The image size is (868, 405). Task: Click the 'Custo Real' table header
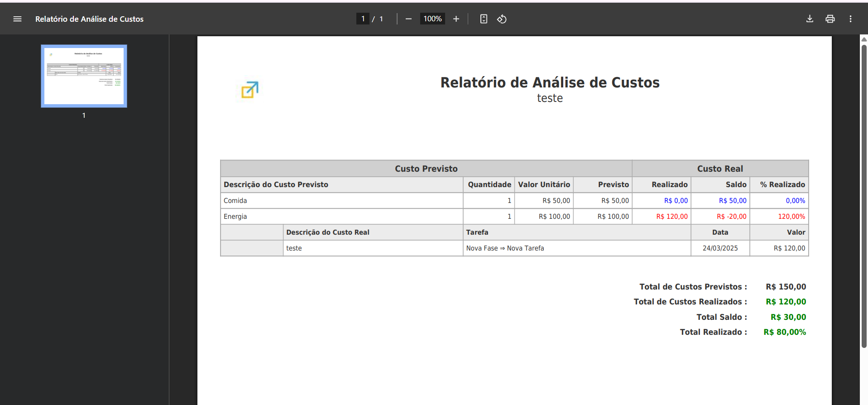click(x=720, y=169)
